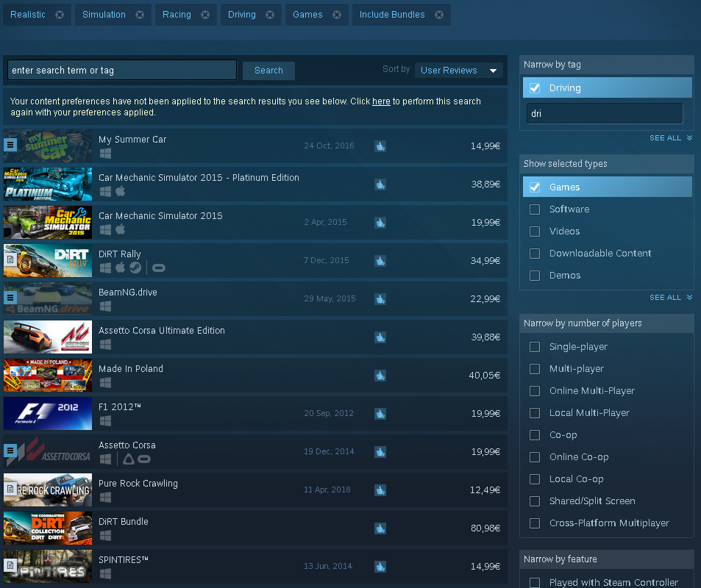
Task: Remove the Include Bundles filter
Action: [439, 15]
